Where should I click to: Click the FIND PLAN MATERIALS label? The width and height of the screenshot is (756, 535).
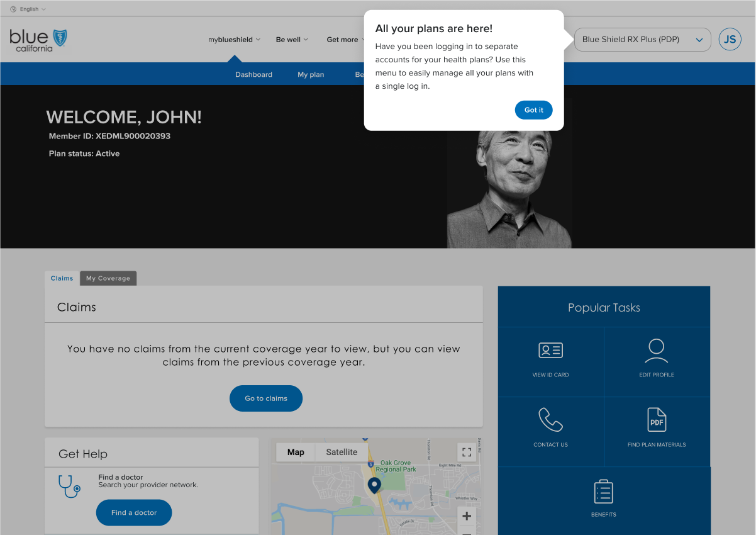(x=657, y=445)
